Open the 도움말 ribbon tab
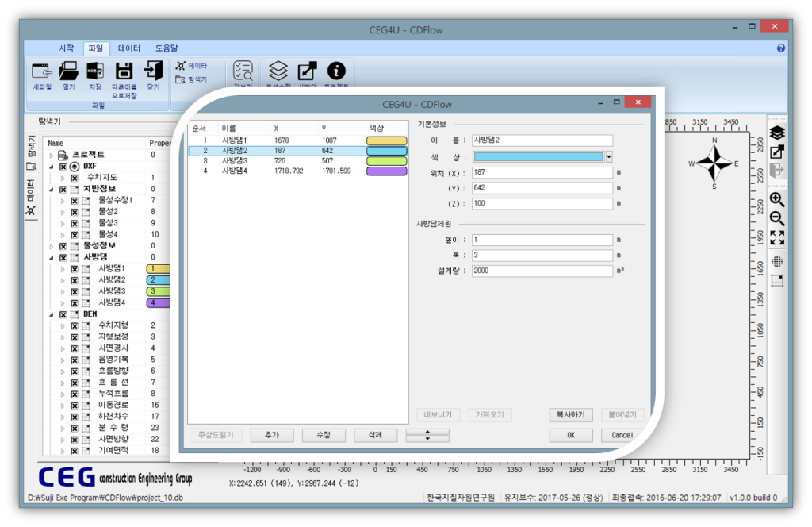 [x=167, y=48]
